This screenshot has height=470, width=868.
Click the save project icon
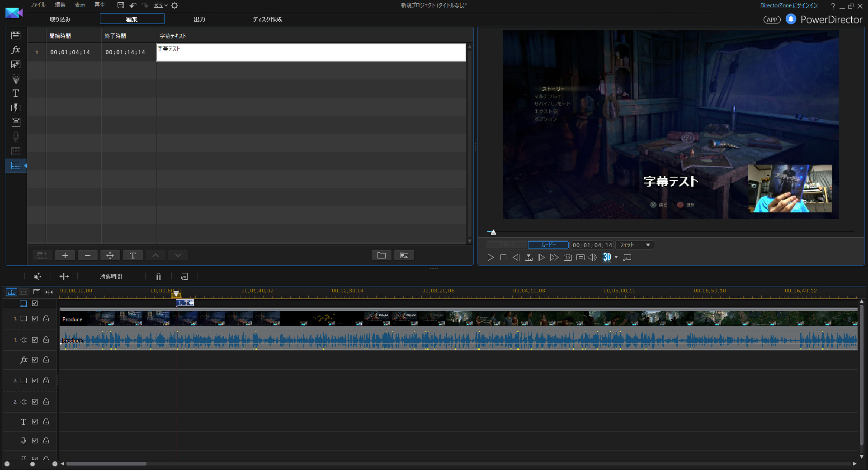[121, 5]
